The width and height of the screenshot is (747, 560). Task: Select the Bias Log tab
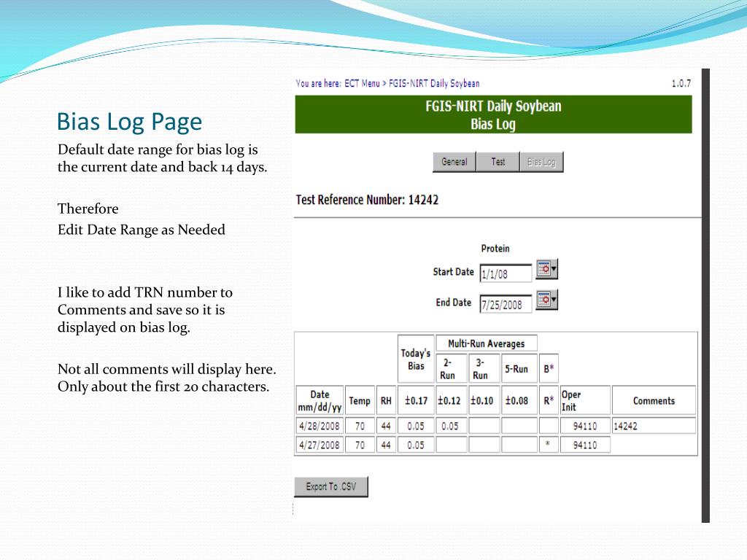(542, 162)
